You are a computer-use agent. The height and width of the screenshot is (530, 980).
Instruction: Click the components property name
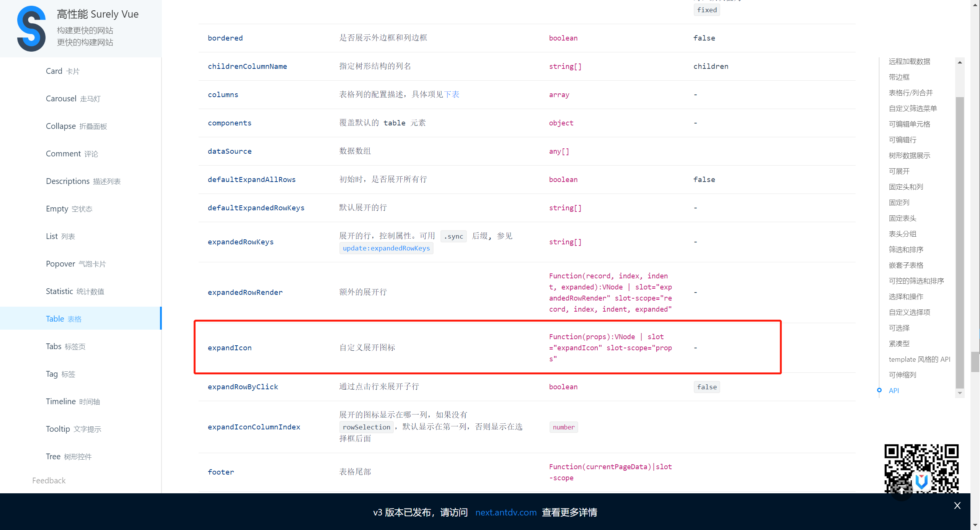point(229,123)
